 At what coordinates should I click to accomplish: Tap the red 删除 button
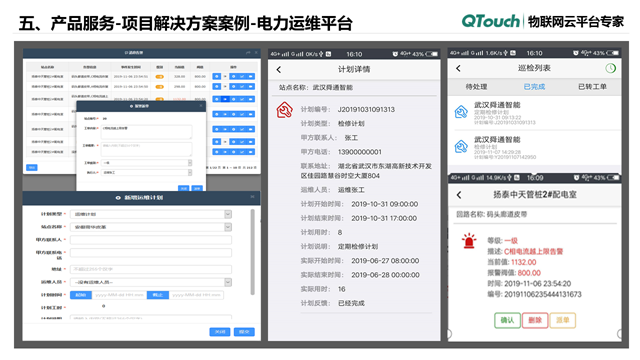point(535,320)
